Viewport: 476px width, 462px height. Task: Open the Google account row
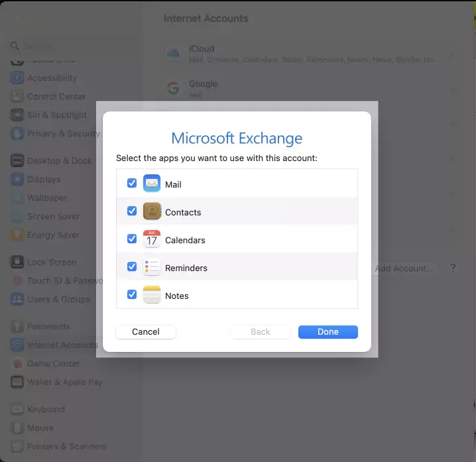click(310, 89)
